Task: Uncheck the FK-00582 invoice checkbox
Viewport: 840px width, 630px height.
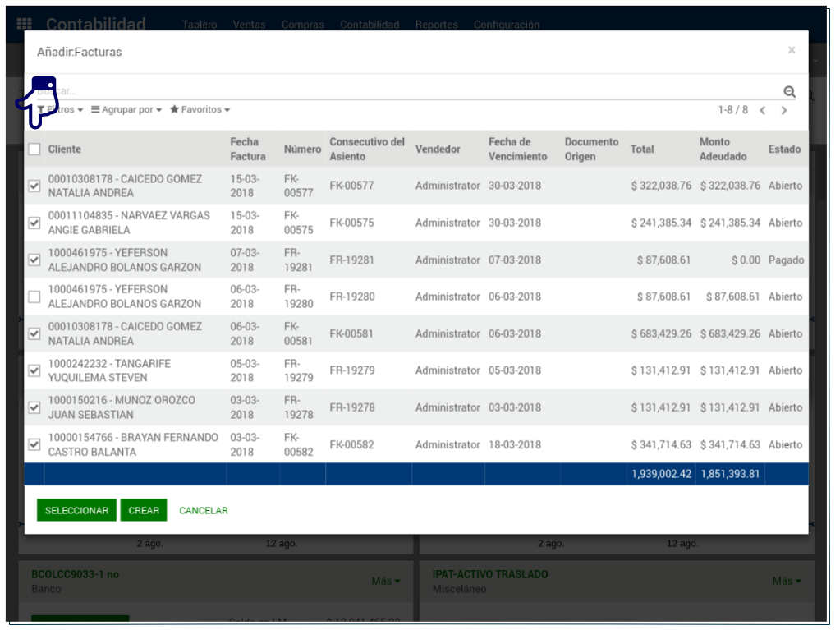Action: [34, 445]
